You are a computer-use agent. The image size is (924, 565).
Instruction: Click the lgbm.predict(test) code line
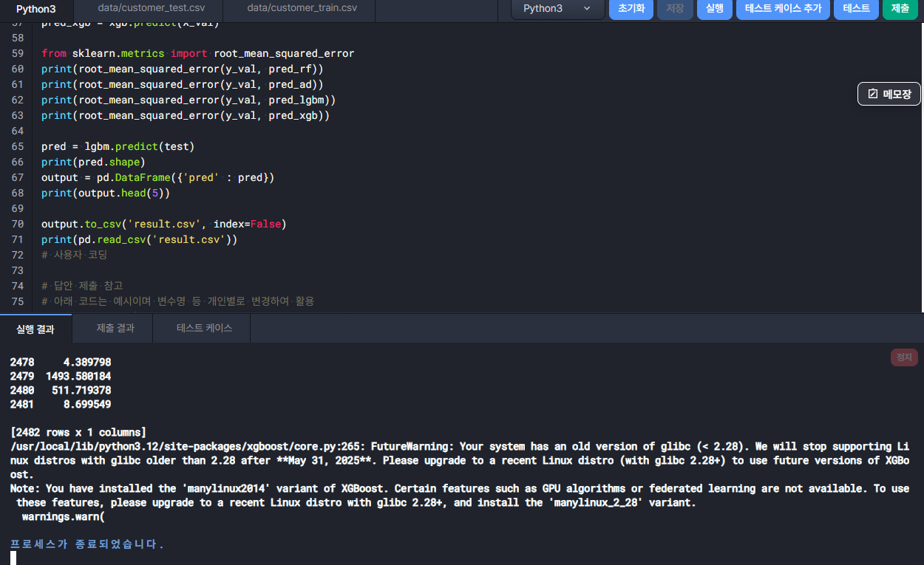(118, 146)
